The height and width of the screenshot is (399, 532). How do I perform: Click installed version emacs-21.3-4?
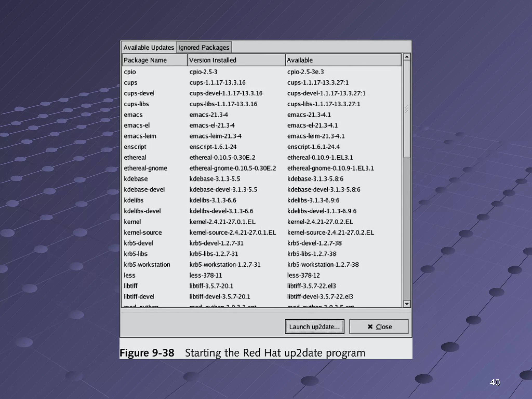point(209,115)
